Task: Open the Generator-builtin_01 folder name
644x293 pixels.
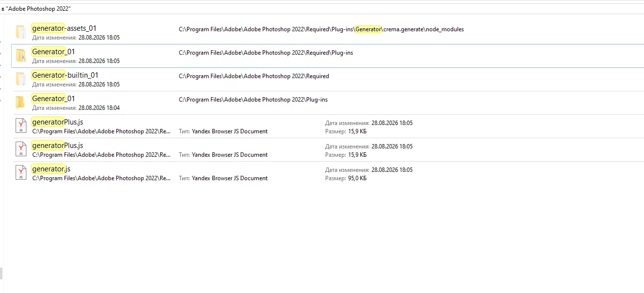Action: [x=65, y=75]
